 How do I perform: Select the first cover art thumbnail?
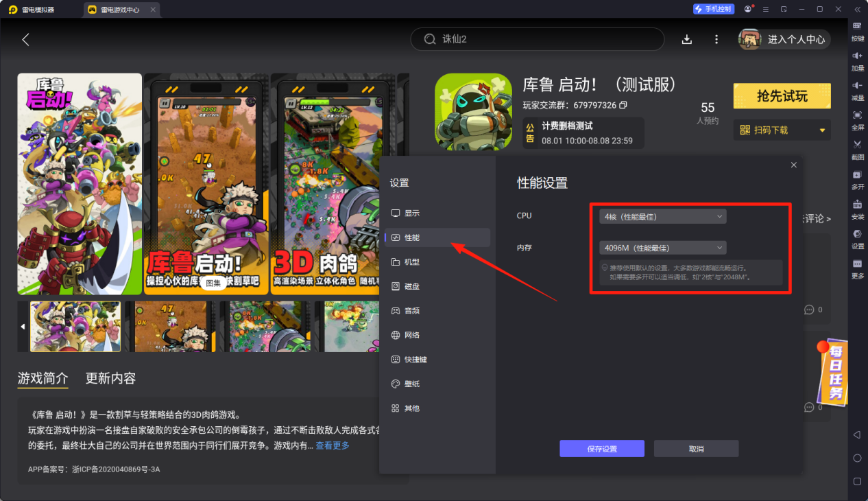coord(75,327)
